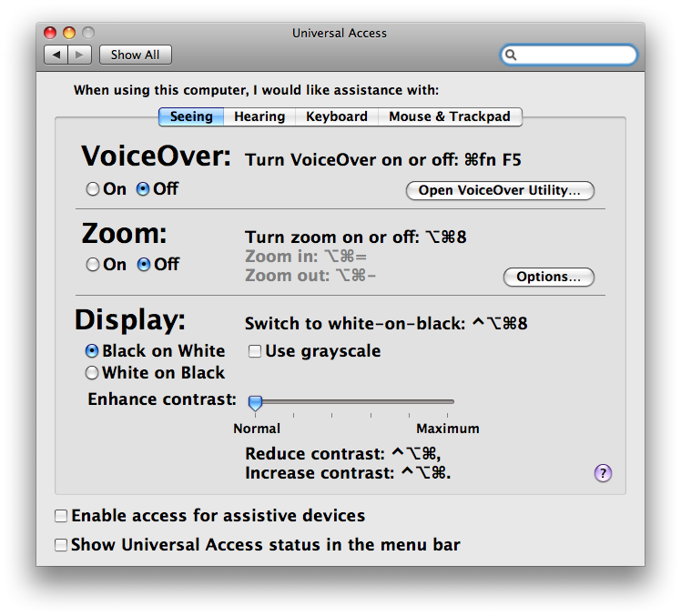Open the Keyboard tab
681x616 pixels.
point(337,116)
